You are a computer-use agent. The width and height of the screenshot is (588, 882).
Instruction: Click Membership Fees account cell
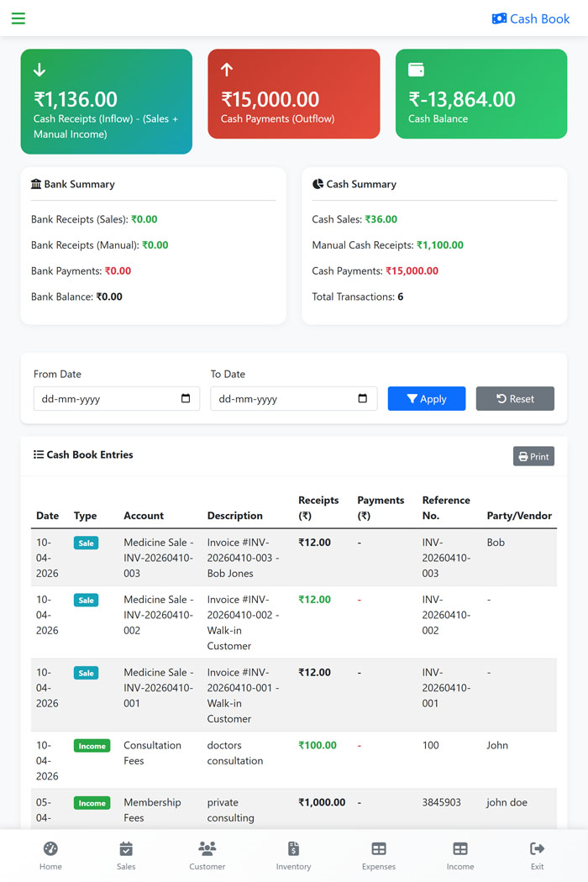[x=153, y=810]
